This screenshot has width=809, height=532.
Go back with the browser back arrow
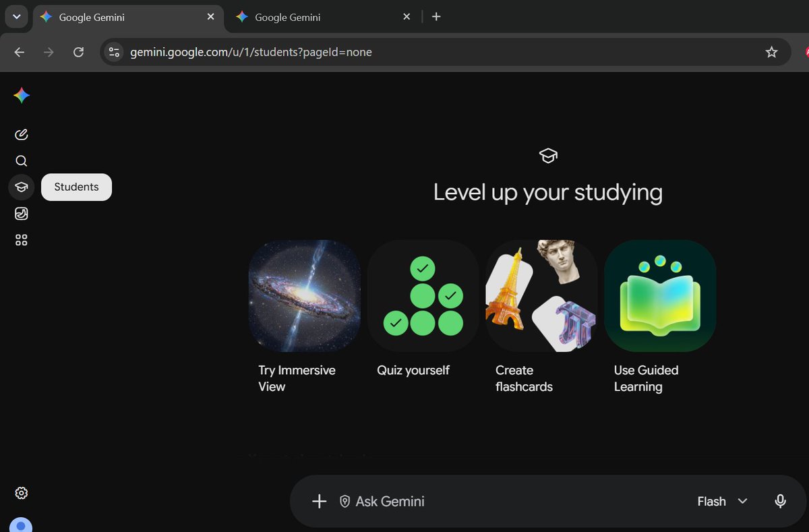19,52
